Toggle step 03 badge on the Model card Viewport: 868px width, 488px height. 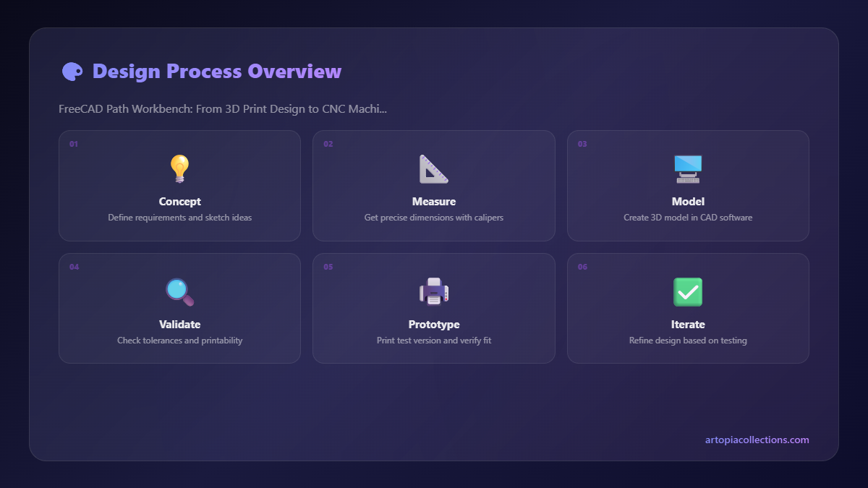(x=582, y=144)
